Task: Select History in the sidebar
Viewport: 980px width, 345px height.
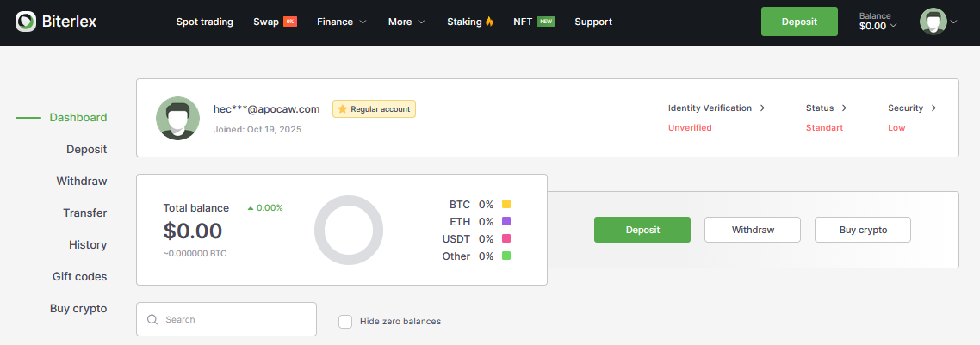Action: (x=88, y=244)
